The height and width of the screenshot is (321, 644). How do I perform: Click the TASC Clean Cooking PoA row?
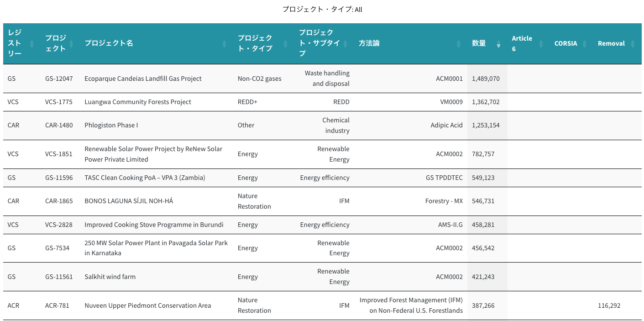145,178
